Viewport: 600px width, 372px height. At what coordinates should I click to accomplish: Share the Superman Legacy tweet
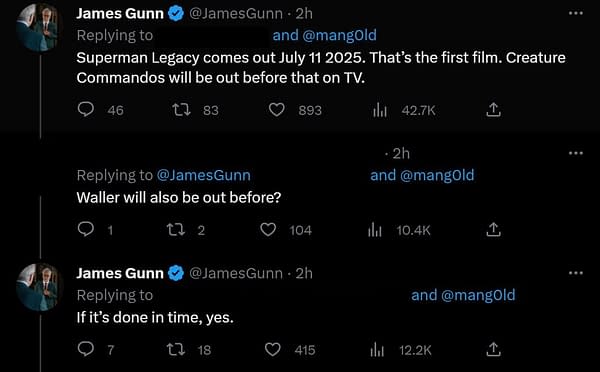[493, 110]
